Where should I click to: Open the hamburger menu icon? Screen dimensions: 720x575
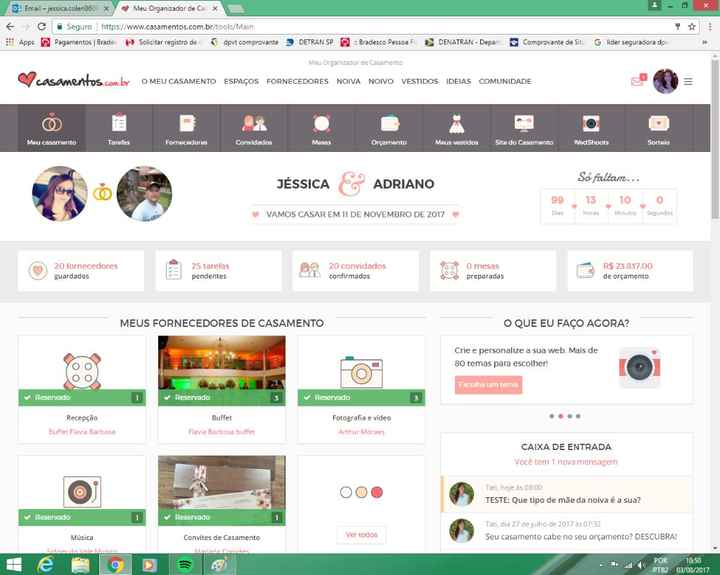click(688, 81)
